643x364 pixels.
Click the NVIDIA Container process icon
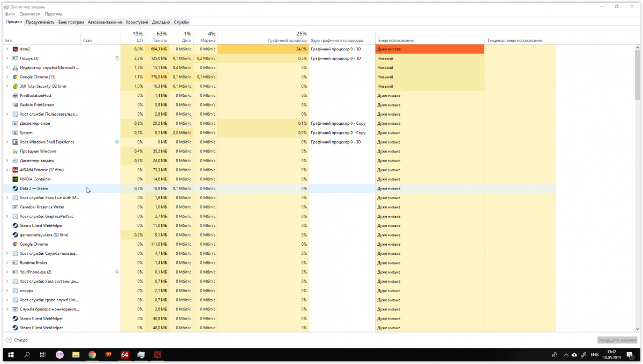point(15,179)
